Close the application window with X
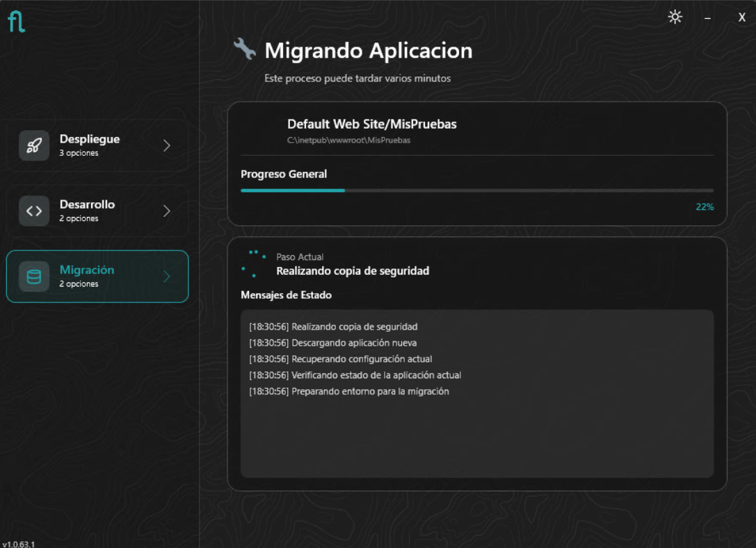 [x=741, y=17]
